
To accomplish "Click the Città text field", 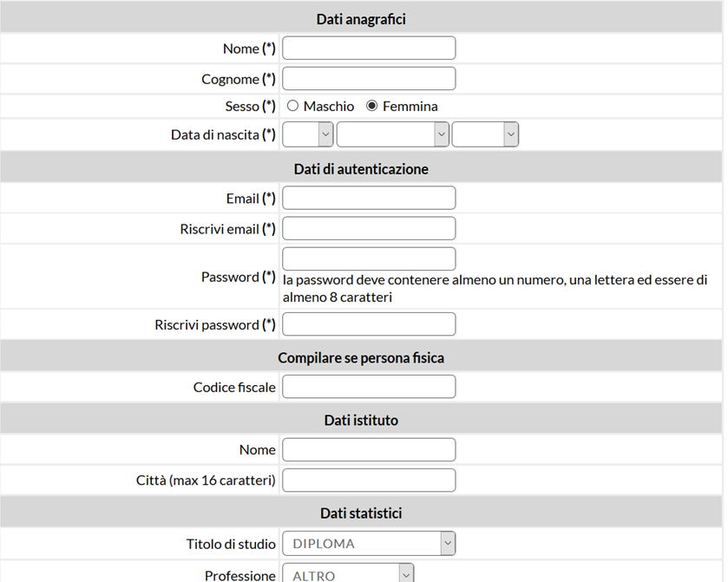I will [369, 480].
